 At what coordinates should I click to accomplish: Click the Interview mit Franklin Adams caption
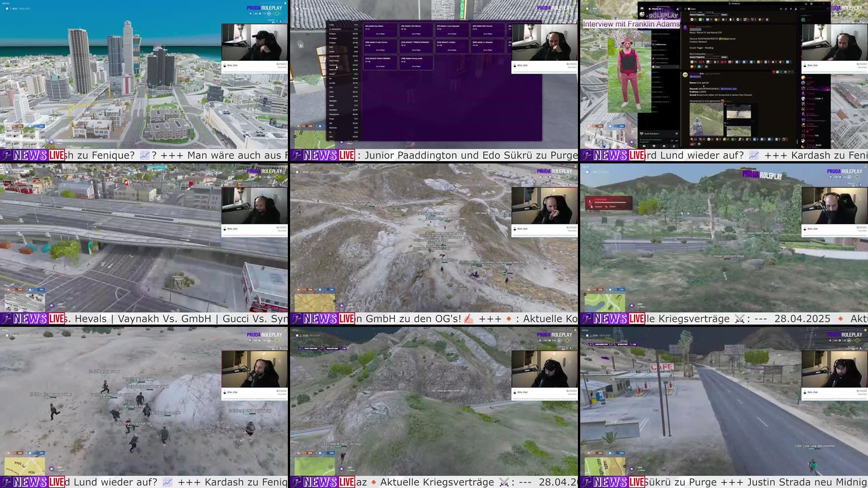tap(631, 24)
